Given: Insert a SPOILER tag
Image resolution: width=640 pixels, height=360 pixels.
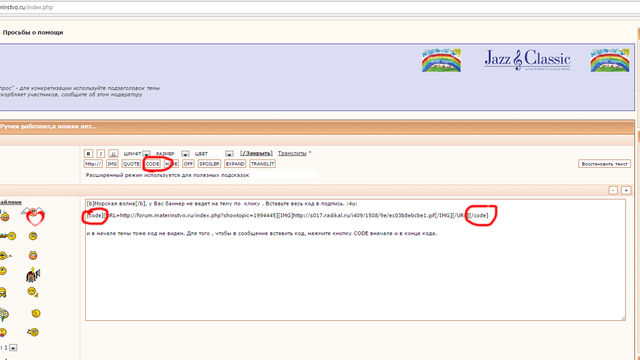Looking at the screenshot, I should (x=209, y=164).
